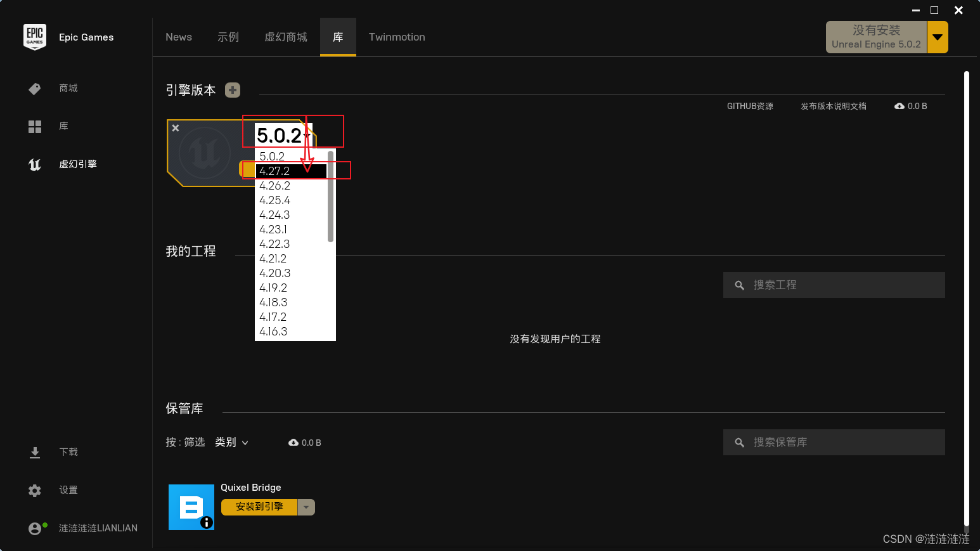Open the 发布版本说明文档 link
This screenshot has height=551, width=980.
833,106
